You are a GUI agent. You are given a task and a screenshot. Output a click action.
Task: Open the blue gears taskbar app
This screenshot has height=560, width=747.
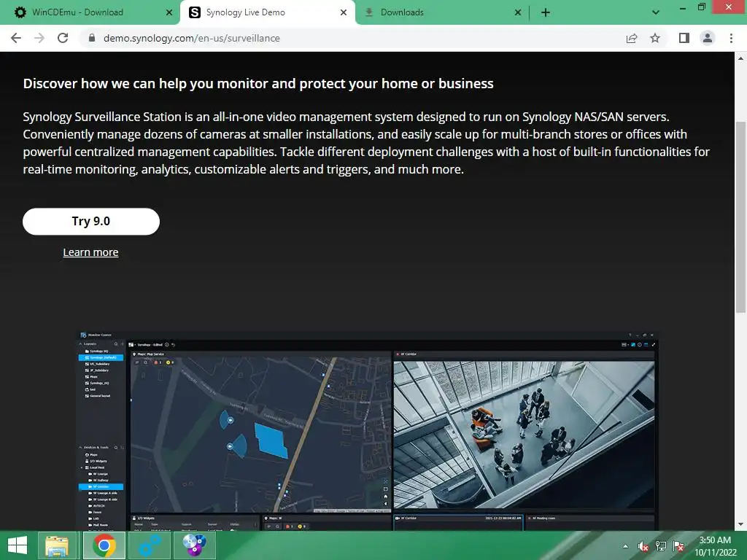coord(150,545)
